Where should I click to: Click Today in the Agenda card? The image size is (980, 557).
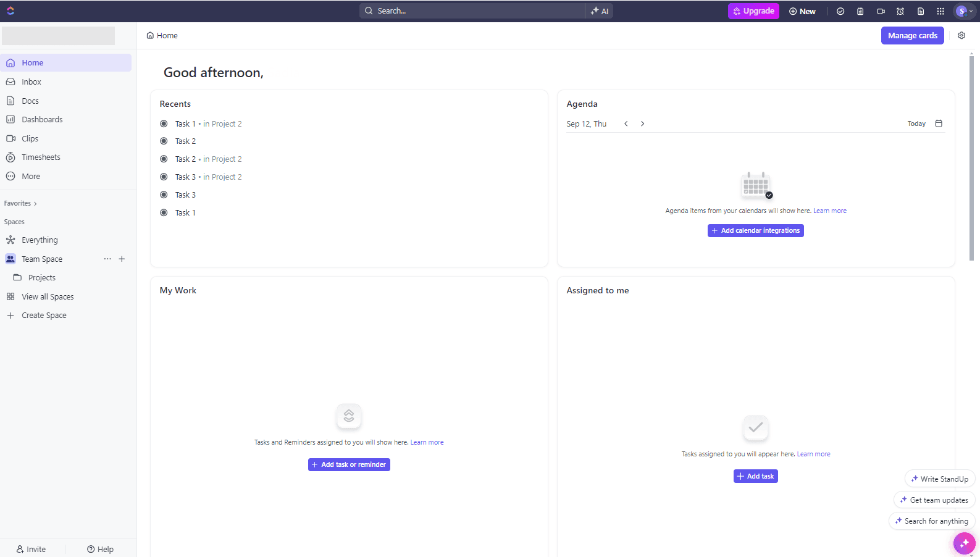(x=916, y=124)
